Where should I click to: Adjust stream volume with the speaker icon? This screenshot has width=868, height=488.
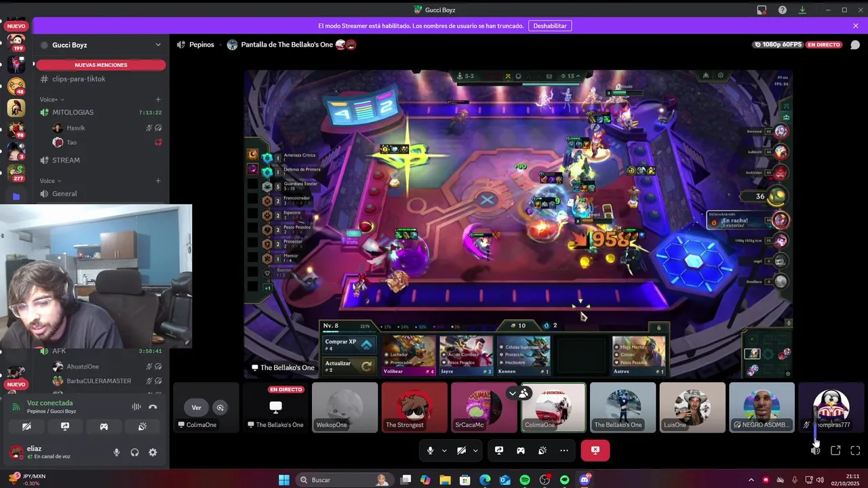816,450
